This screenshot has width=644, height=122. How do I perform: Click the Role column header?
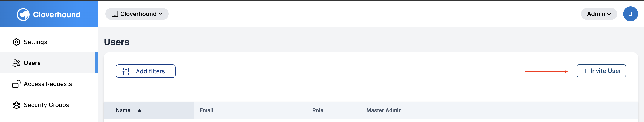coord(318,110)
